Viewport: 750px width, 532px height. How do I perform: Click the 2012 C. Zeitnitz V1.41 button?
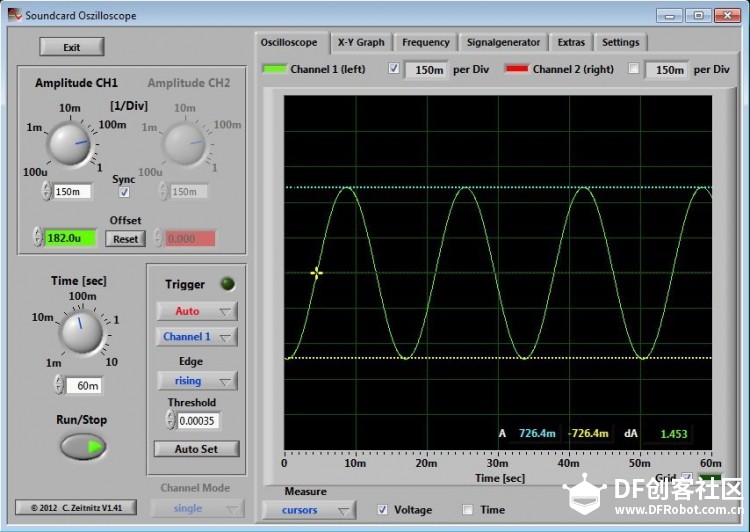click(x=76, y=508)
